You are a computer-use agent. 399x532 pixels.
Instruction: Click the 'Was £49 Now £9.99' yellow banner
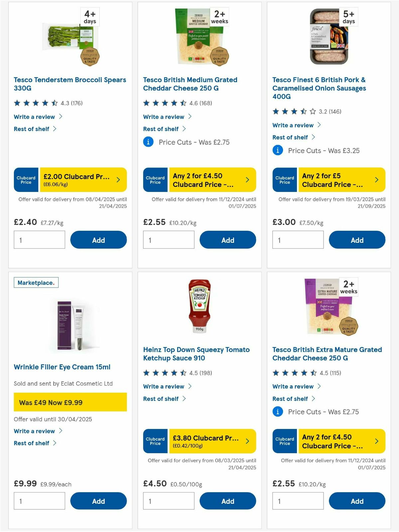(x=70, y=402)
